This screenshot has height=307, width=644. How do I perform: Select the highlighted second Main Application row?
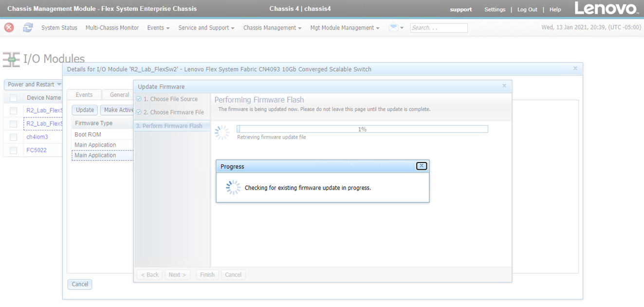(103, 156)
